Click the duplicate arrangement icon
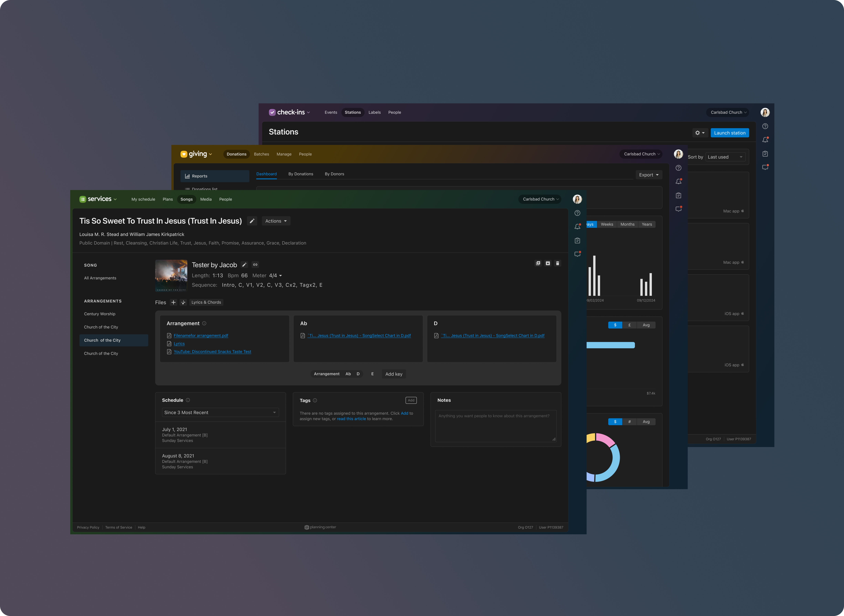 click(x=538, y=263)
